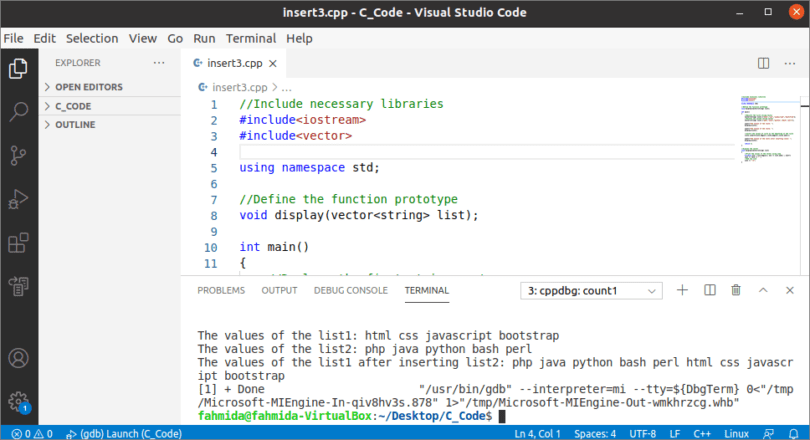Click the editor vertical scrollbar
810x440 pixels.
point(805,185)
